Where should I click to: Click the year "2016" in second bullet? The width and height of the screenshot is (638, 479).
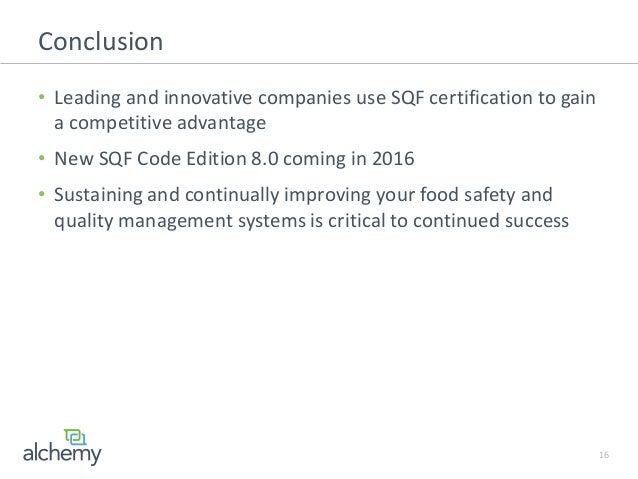(x=393, y=158)
